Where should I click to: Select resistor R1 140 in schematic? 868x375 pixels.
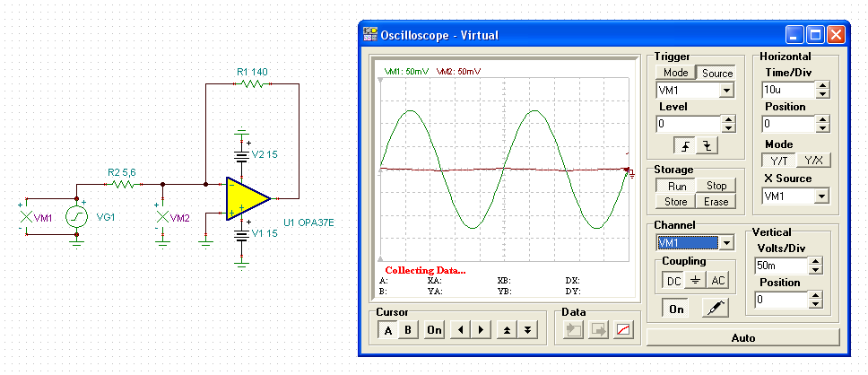252,83
